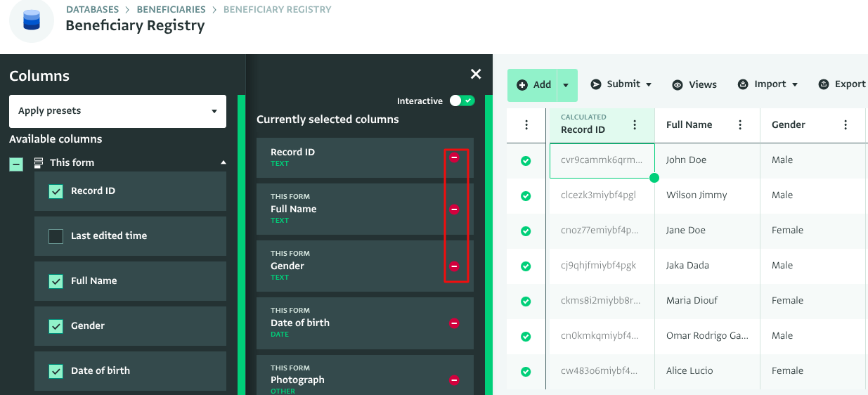Remove Date of birth selected column
Screen dimensions: 868x395
(454, 323)
